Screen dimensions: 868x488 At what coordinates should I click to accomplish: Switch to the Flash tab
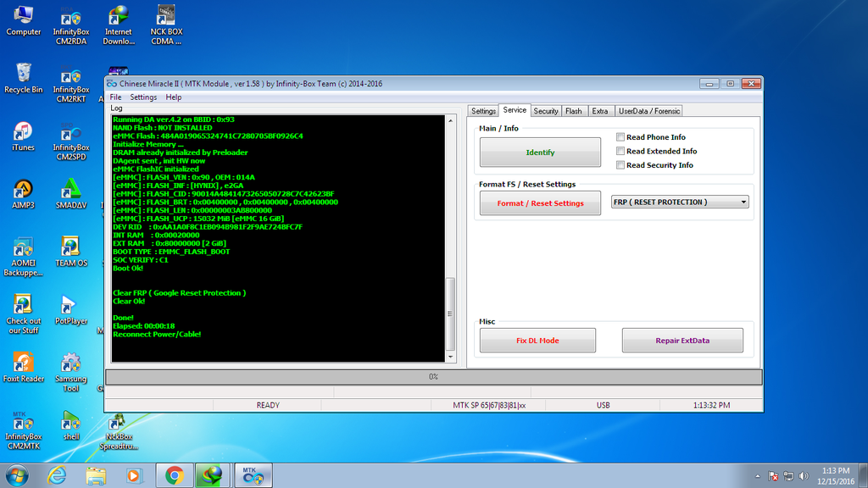(574, 111)
